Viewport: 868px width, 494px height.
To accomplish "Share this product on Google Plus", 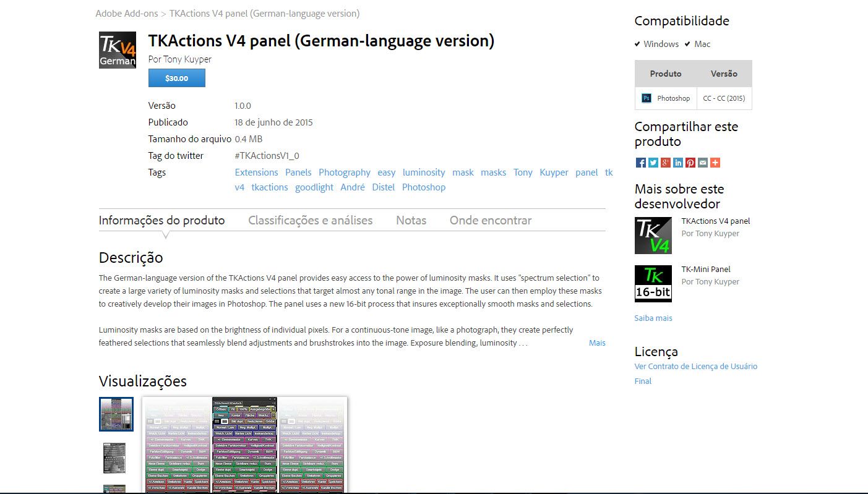I will [666, 163].
